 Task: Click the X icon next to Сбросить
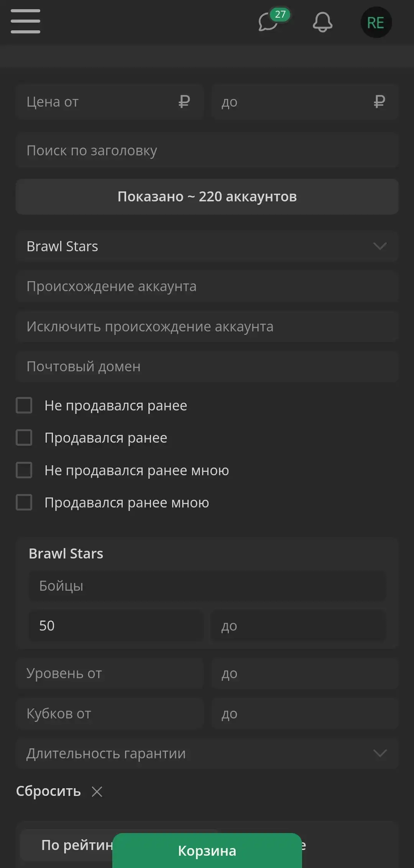pyautogui.click(x=97, y=791)
